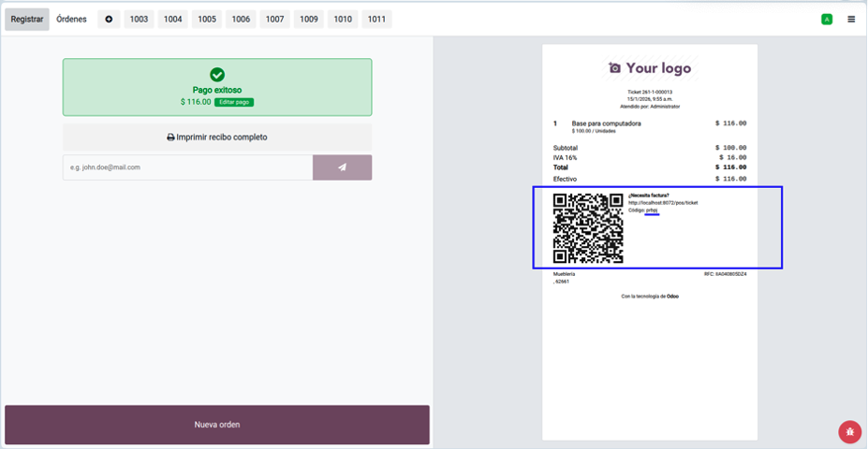Click the Subtotal row on the receipt
This screenshot has width=868, height=449.
coord(650,148)
